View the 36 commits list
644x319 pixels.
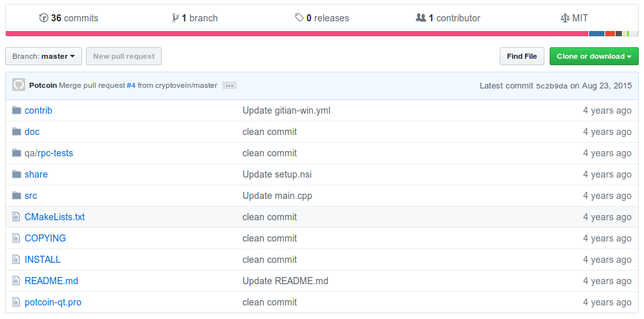(x=69, y=18)
